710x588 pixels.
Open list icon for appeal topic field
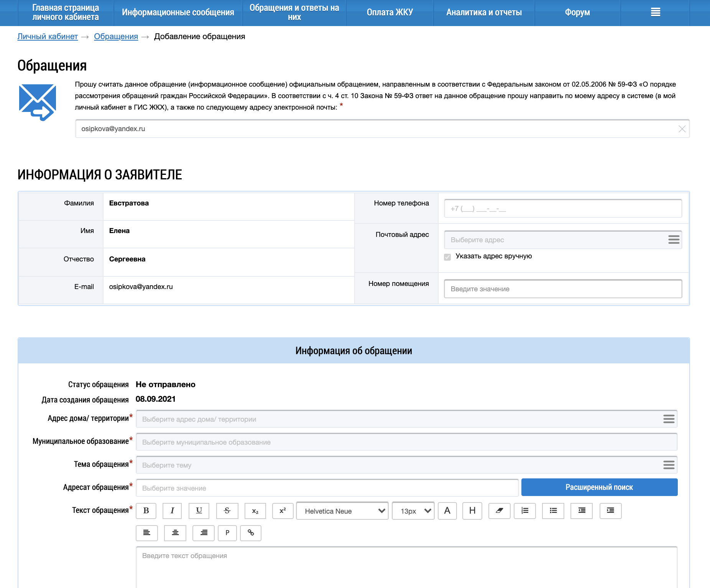[x=669, y=465]
